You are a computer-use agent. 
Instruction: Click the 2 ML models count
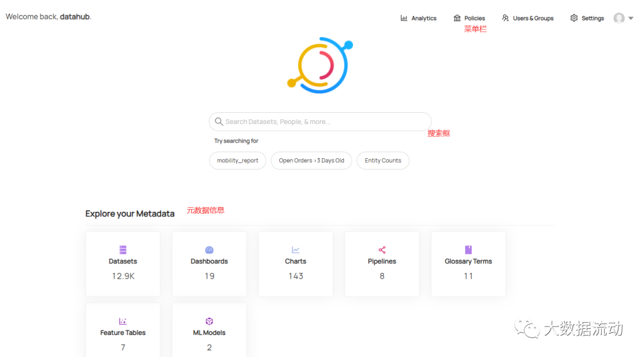tap(209, 347)
